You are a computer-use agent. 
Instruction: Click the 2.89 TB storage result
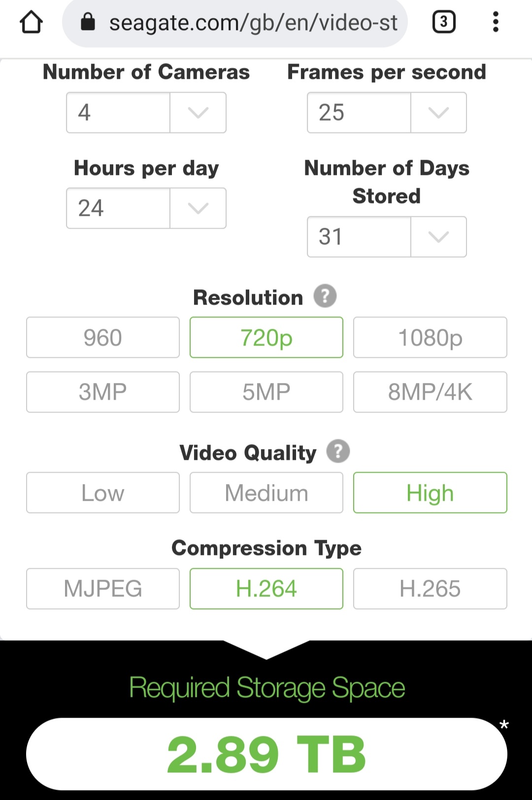pos(266,754)
